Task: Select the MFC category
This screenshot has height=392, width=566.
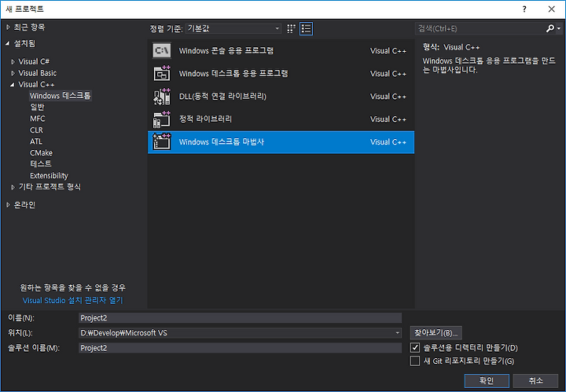Action: (x=38, y=119)
